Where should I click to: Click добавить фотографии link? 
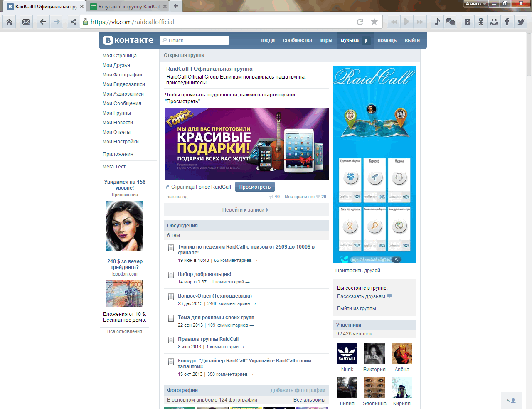coord(298,390)
